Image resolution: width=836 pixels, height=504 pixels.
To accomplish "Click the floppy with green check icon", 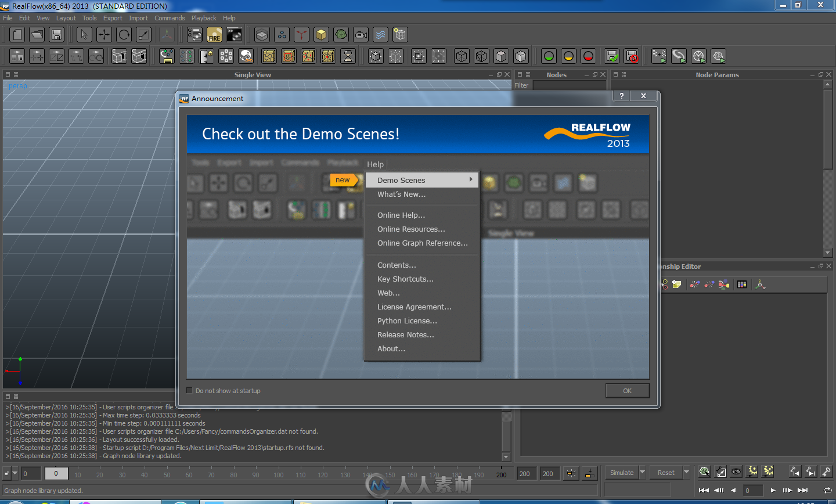I will [612, 56].
